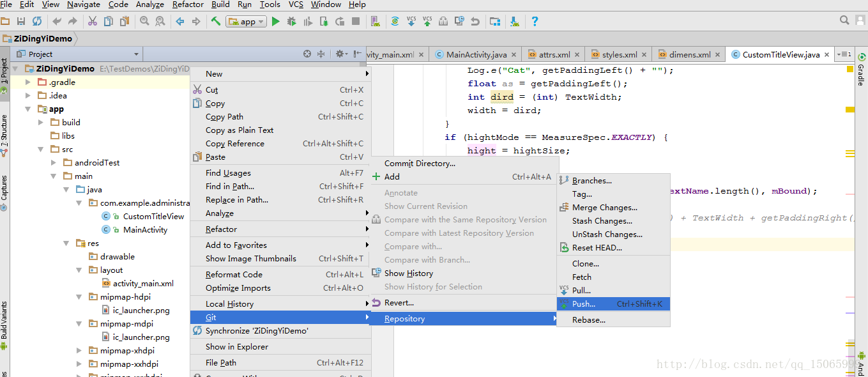Image resolution: width=868 pixels, height=377 pixels.
Task: Open Project panel settings gear
Action: click(x=341, y=54)
